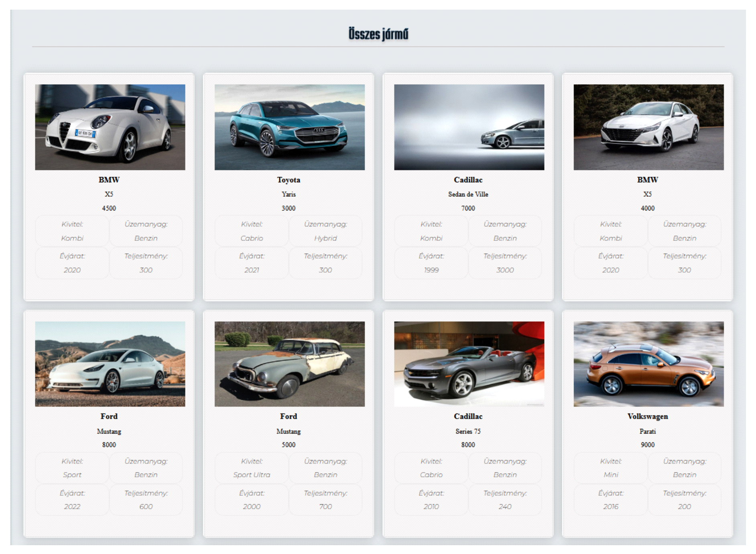This screenshot has height=554, width=756.
Task: Click the silver car photo on Cadillac Sedan de Ville card
Action: click(469, 127)
